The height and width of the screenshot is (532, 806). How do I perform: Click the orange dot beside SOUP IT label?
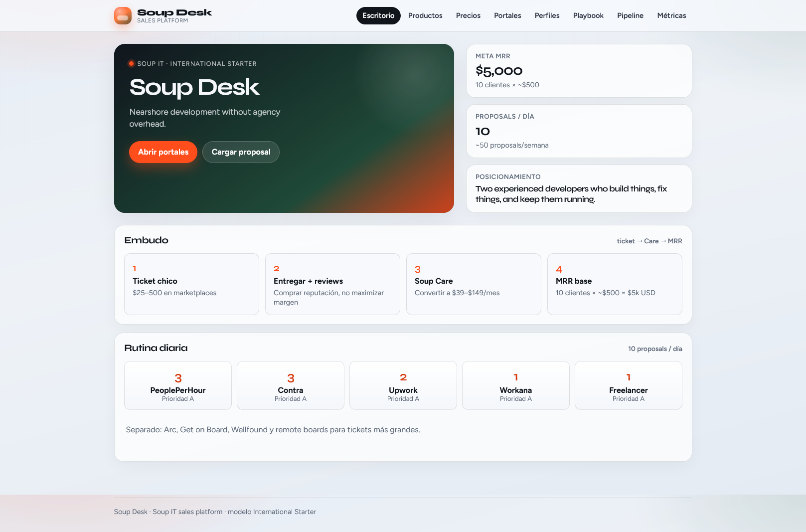[131, 64]
